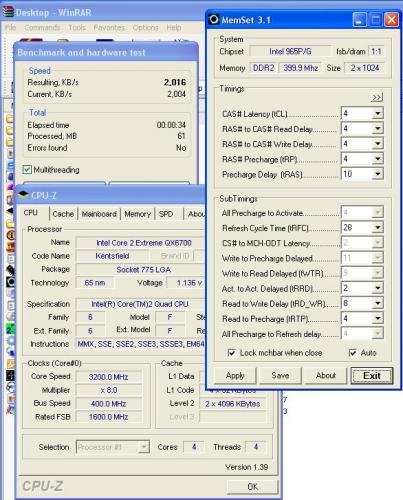Image resolution: width=403 pixels, height=500 pixels.
Task: Click the Save button in MemSet
Action: [x=280, y=376]
